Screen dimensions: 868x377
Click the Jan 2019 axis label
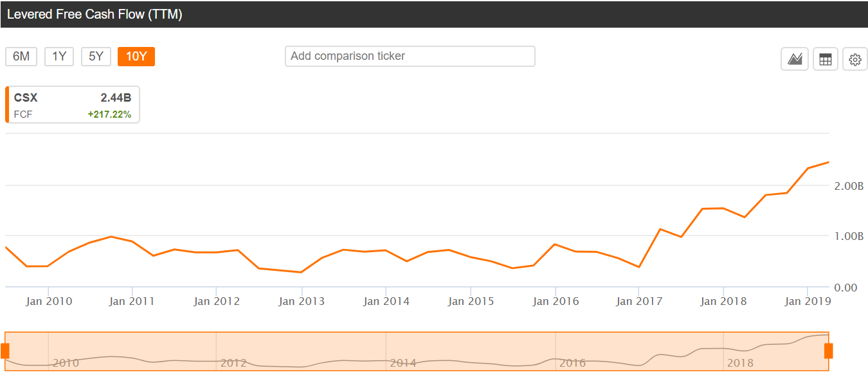[x=808, y=301]
